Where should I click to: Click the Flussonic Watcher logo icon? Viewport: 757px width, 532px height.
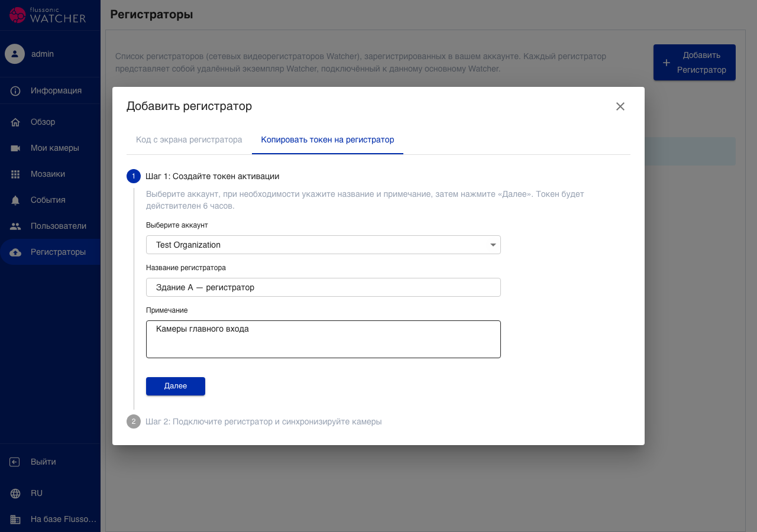pyautogui.click(x=17, y=15)
